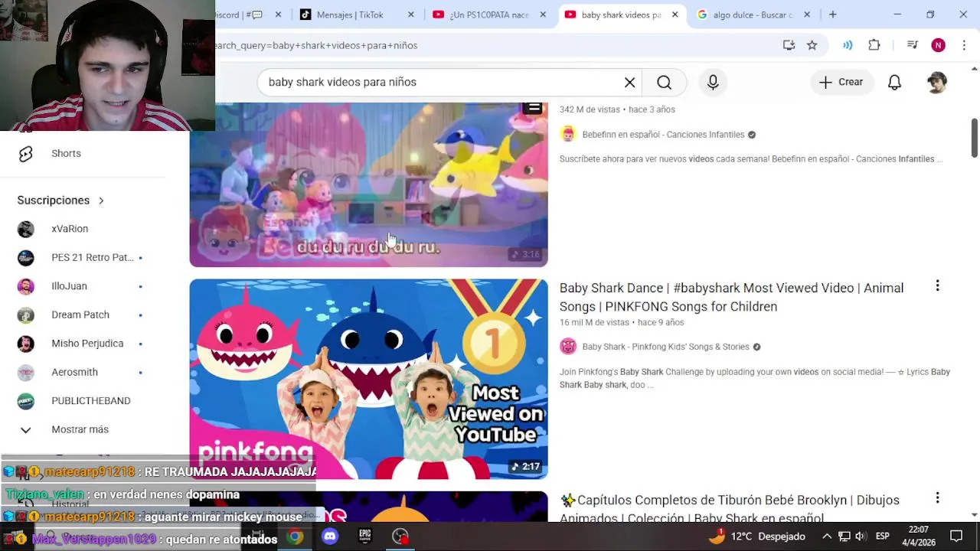The height and width of the screenshot is (551, 980).
Task: Open Bebefinn en español channel link
Action: [x=663, y=135]
